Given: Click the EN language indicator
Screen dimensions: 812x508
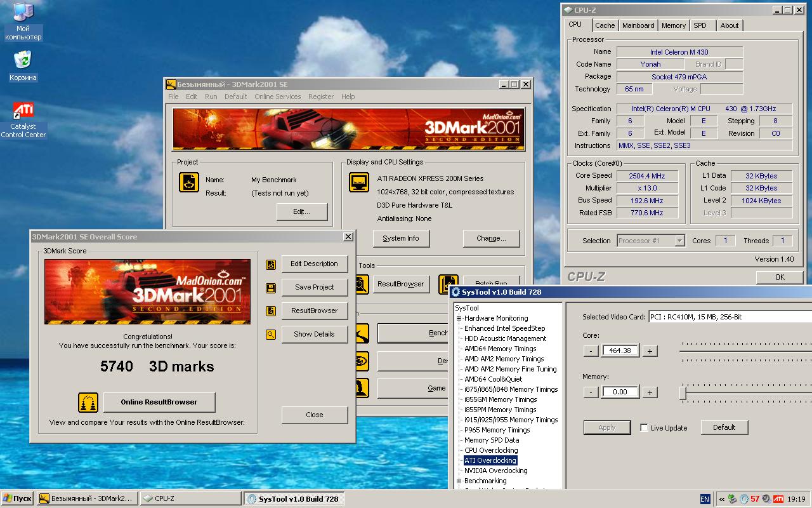Looking at the screenshot, I should tap(705, 499).
